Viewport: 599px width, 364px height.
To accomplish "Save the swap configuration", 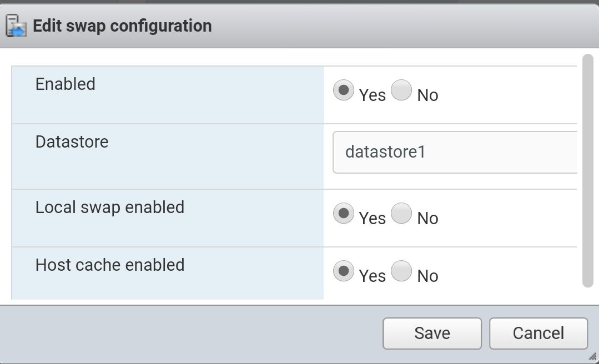I will tap(432, 333).
